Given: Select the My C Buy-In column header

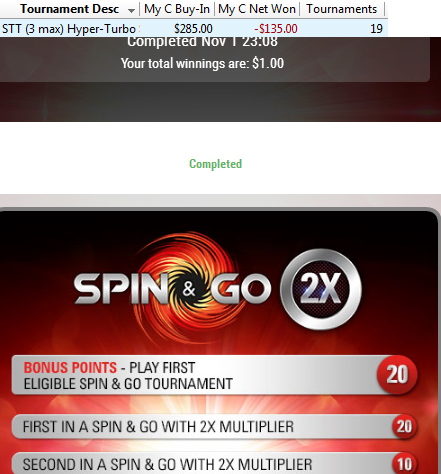Looking at the screenshot, I should click(177, 9).
